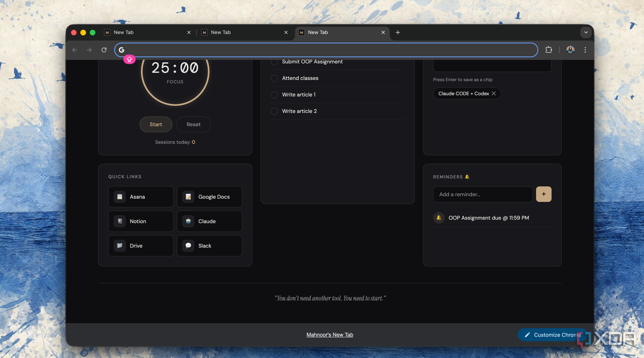Viewport: 644px width, 358px height.
Task: Click bell icon beside OOP Assignment reminder
Action: 439,218
